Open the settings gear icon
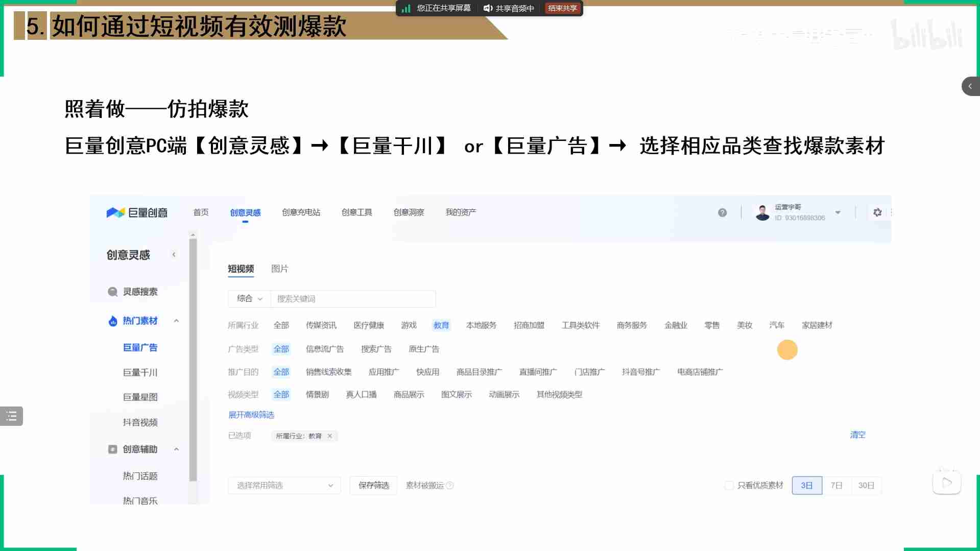This screenshot has width=980, height=551. (x=877, y=212)
